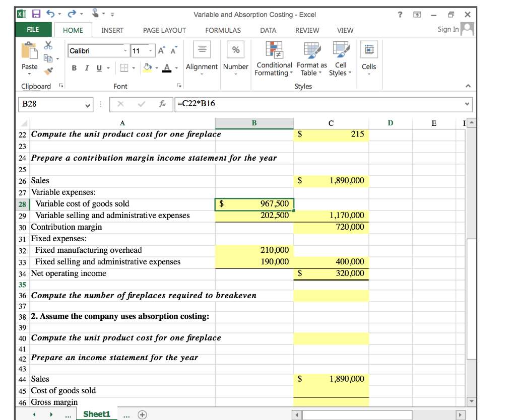Click the Sign In link
Screen dimensions: 516x420
[447, 29]
